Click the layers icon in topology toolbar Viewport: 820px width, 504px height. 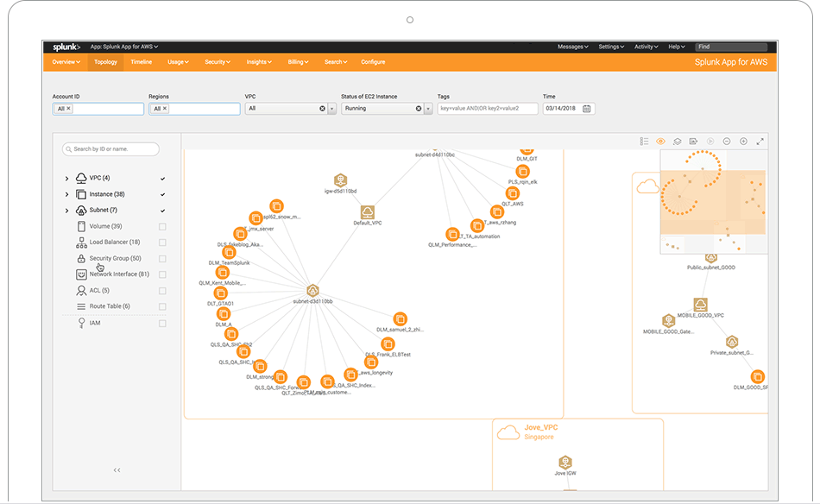678,142
